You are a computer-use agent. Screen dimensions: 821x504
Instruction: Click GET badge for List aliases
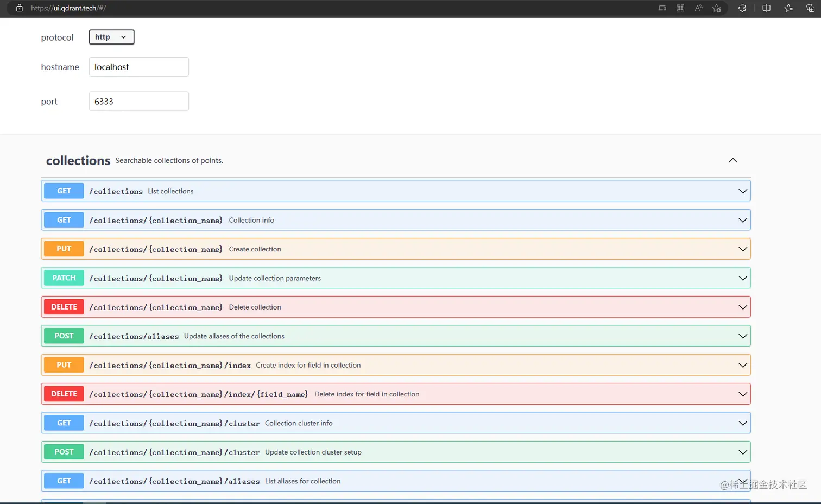click(x=64, y=481)
